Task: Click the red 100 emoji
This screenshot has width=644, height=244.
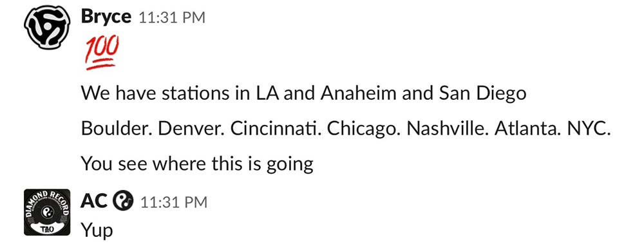Action: (102, 52)
